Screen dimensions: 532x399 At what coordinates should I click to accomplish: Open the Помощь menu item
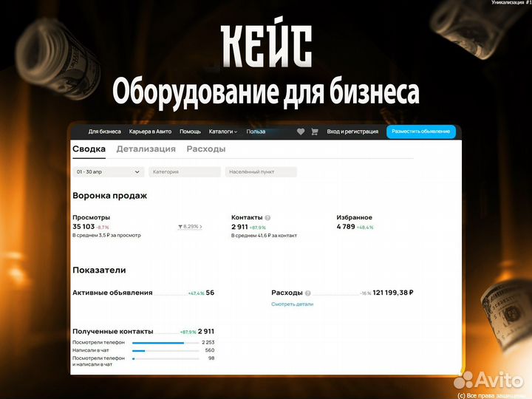point(190,132)
